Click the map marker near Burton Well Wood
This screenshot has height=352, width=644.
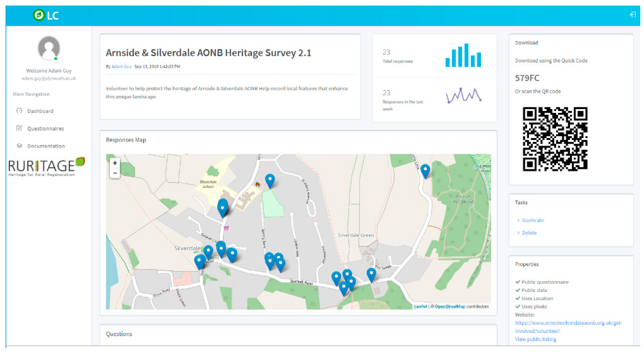coord(425,170)
